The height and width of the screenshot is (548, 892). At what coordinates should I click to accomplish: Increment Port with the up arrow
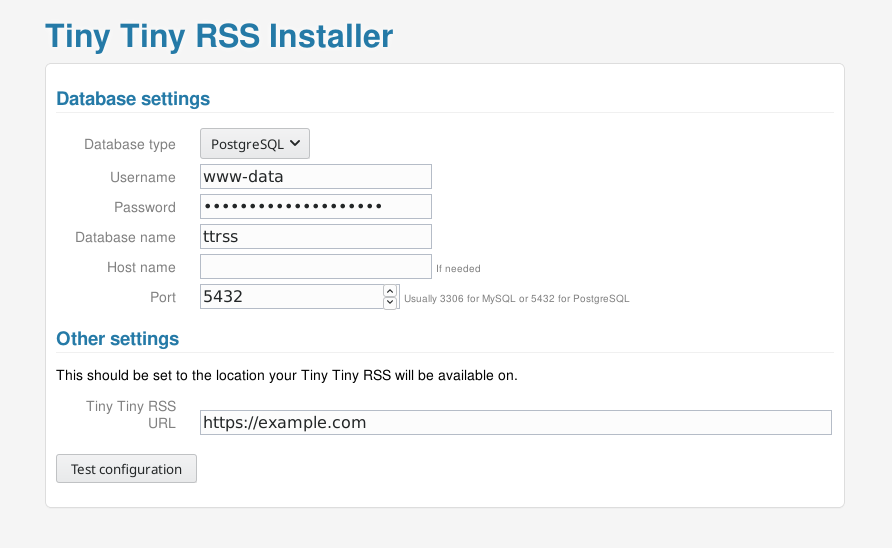click(x=390, y=291)
